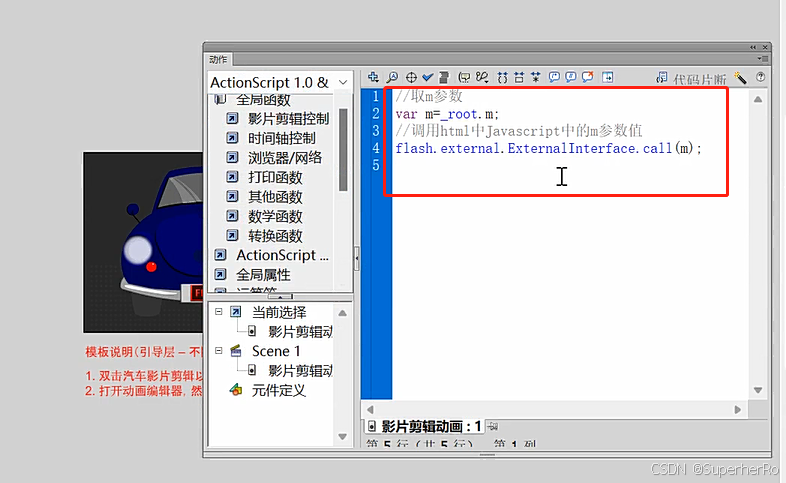Switch to 影片剪辑动画 : 1 script tab
This screenshot has width=786, height=483.
pos(425,426)
